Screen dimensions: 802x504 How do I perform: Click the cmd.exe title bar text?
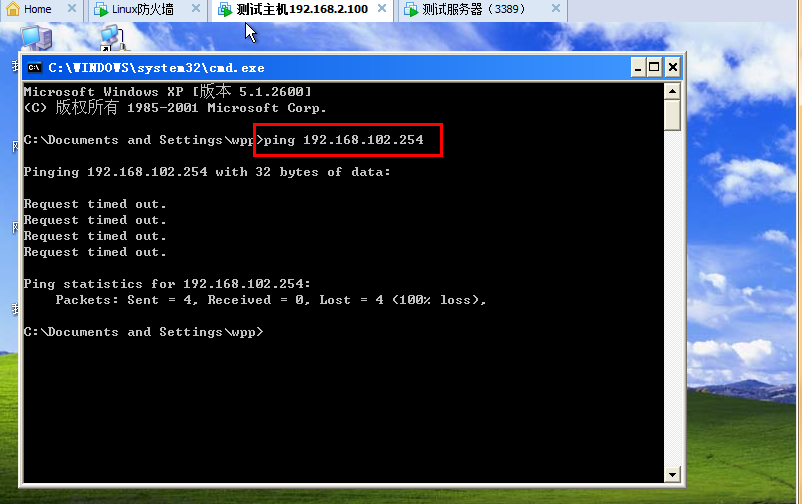pyautogui.click(x=156, y=68)
